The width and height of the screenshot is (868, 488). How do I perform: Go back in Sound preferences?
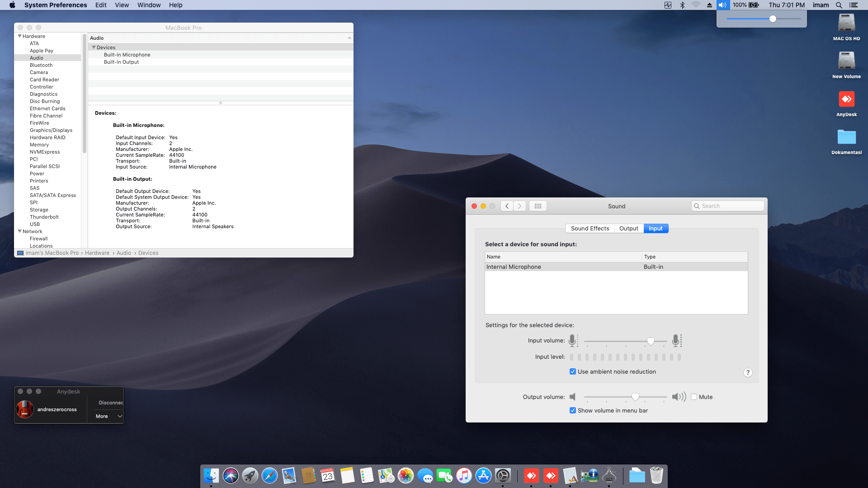507,206
